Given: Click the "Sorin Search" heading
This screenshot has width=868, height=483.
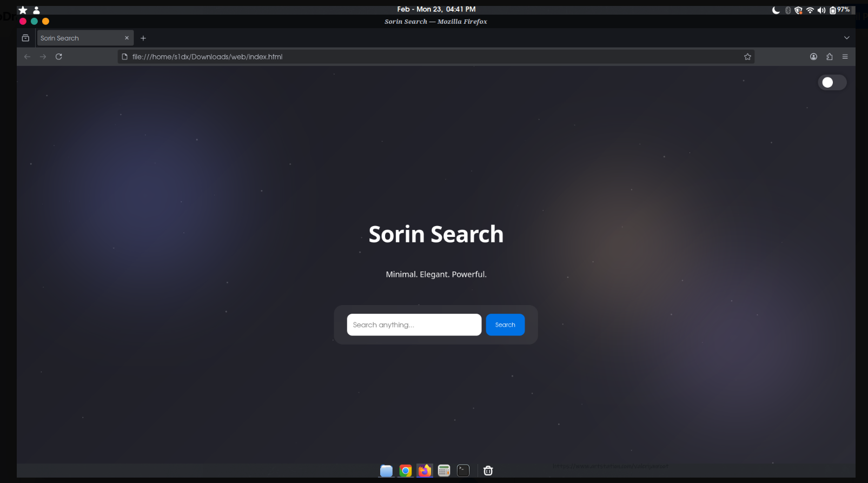Looking at the screenshot, I should 436,234.
